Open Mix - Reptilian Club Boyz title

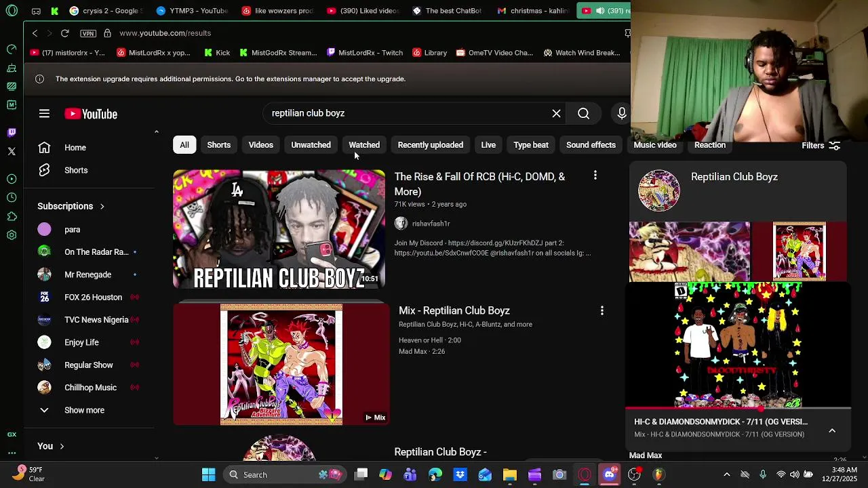pos(454,310)
